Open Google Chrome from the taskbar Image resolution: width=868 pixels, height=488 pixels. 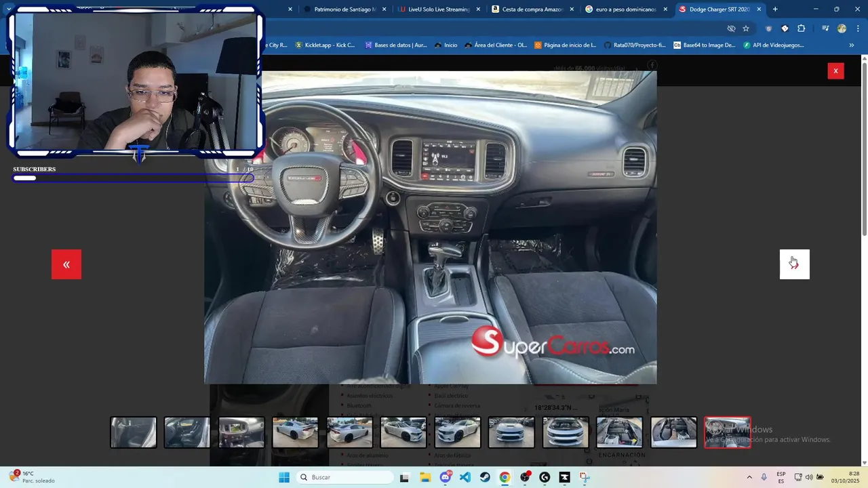pos(505,477)
